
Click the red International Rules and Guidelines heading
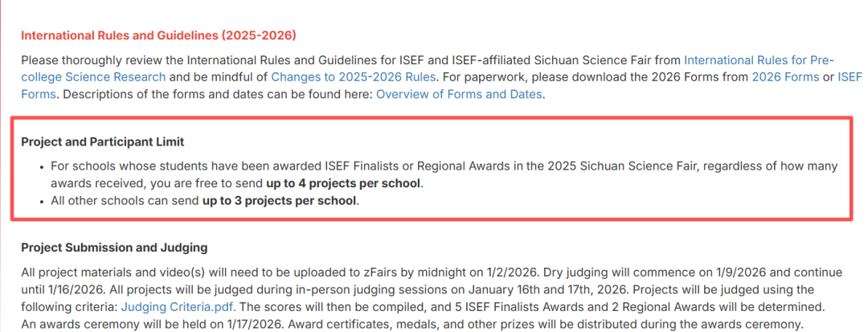pyautogui.click(x=158, y=35)
